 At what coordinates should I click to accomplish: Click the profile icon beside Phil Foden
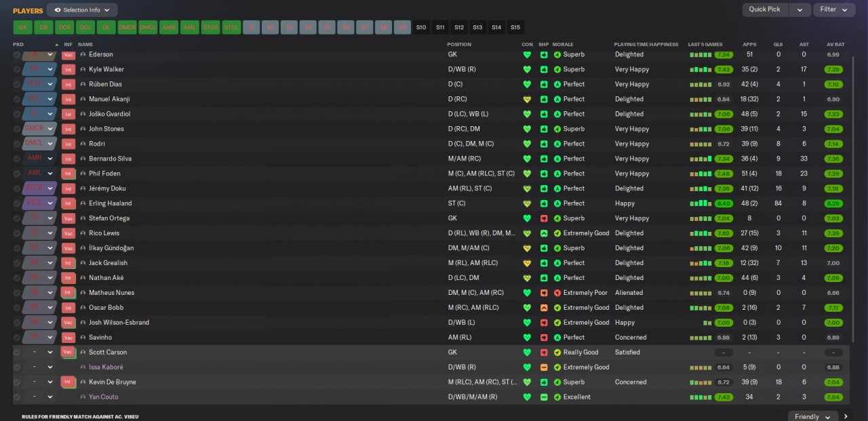(x=83, y=174)
